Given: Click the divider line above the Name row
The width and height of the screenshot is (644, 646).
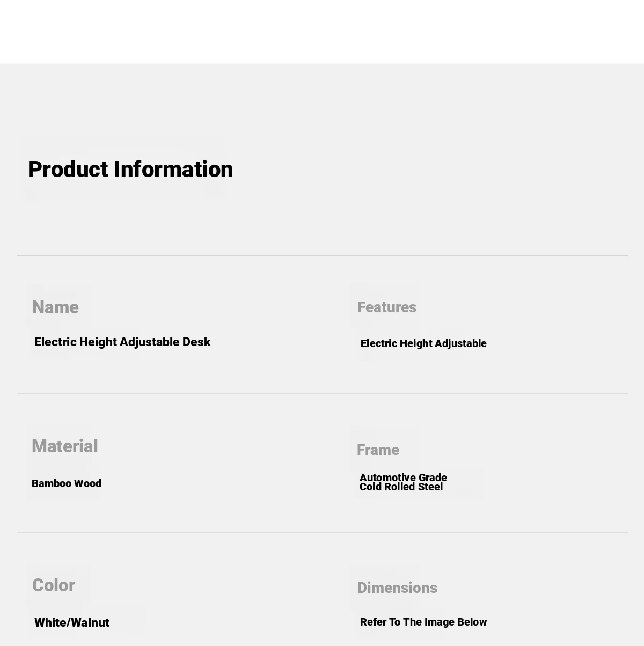Looking at the screenshot, I should click(x=322, y=256).
